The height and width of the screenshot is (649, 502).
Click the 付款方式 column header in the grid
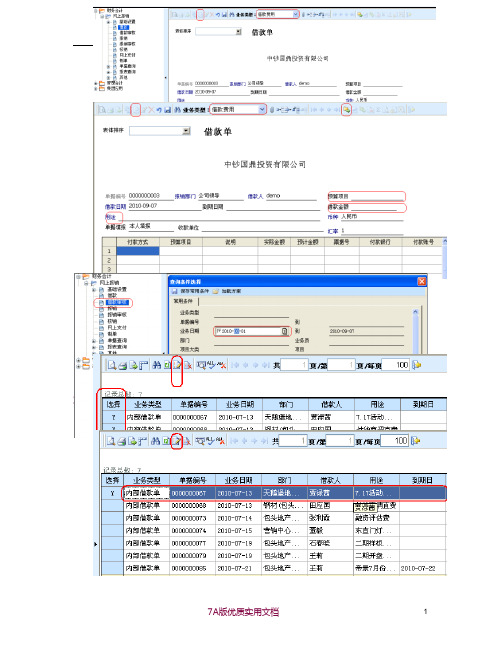tap(138, 242)
